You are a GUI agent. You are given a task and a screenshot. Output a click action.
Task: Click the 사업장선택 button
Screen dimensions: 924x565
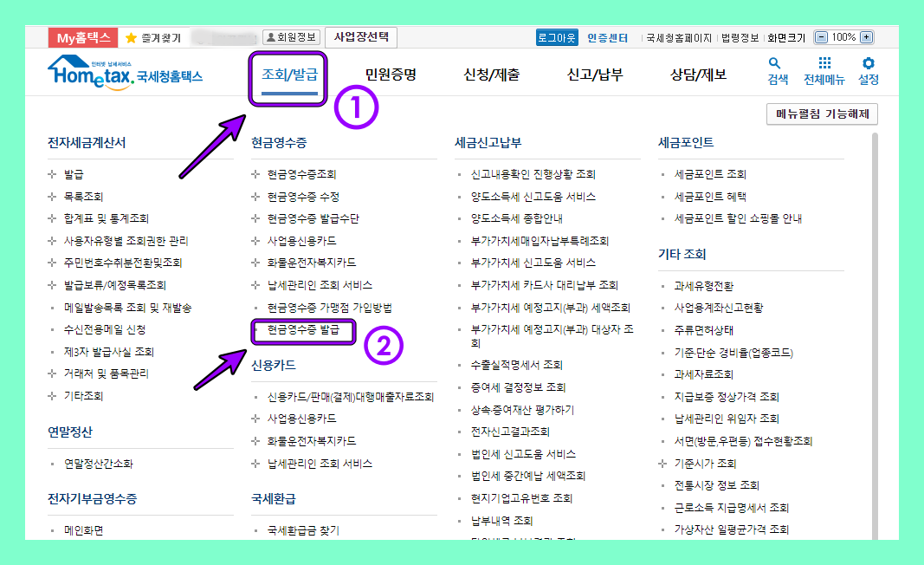(x=361, y=36)
